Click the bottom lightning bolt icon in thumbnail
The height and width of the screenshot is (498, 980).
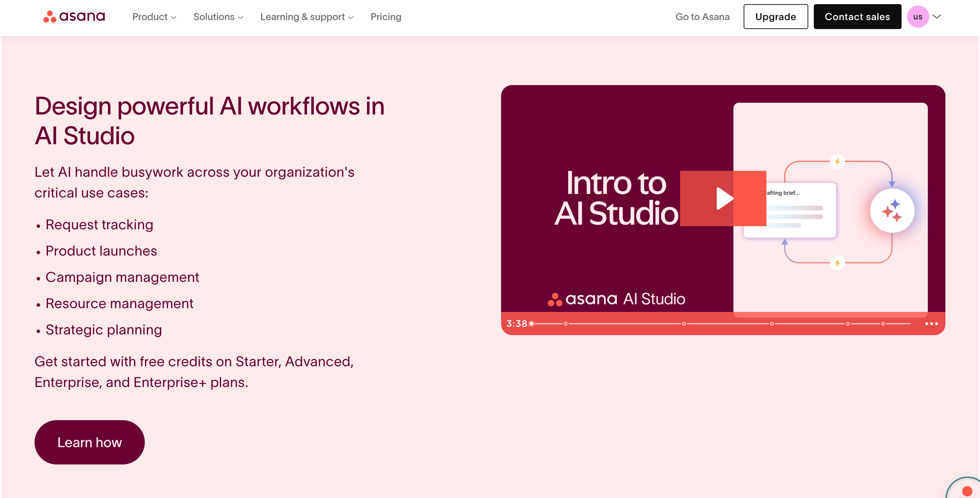point(837,263)
